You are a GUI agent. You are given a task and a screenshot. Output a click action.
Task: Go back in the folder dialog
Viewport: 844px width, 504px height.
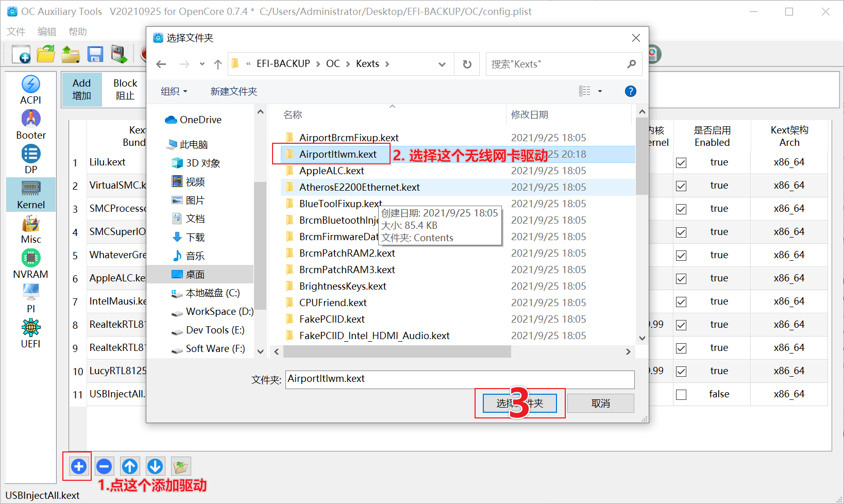pos(161,64)
